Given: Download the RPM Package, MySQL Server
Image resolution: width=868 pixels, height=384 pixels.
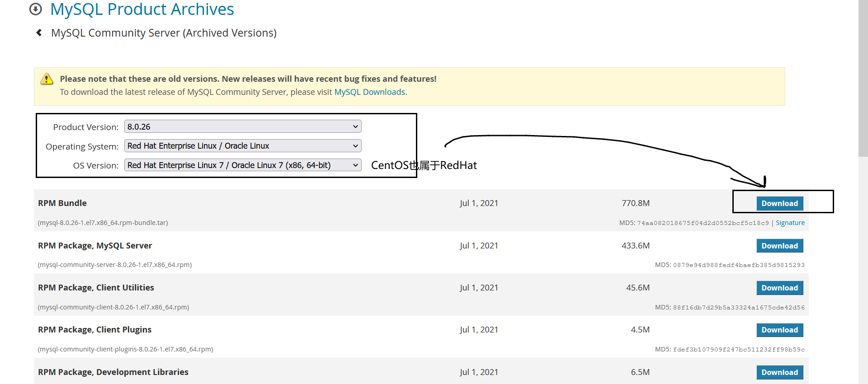Looking at the screenshot, I should [x=780, y=246].
